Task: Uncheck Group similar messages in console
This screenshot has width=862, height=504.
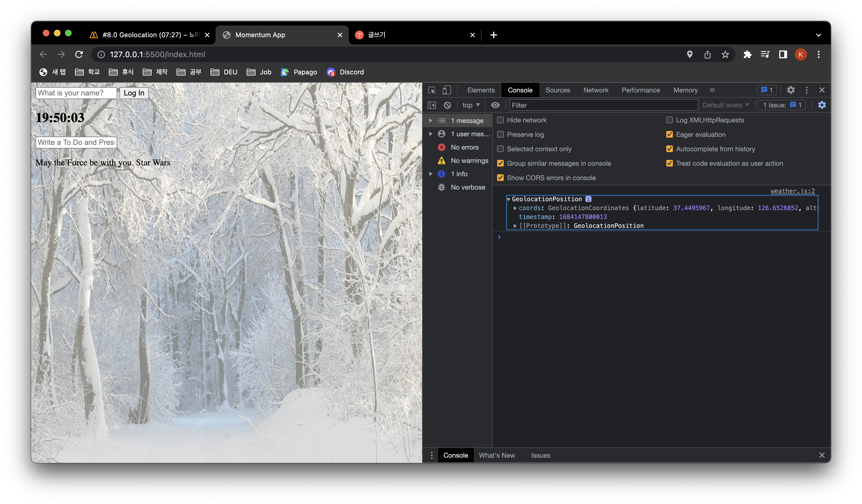Action: coord(500,163)
